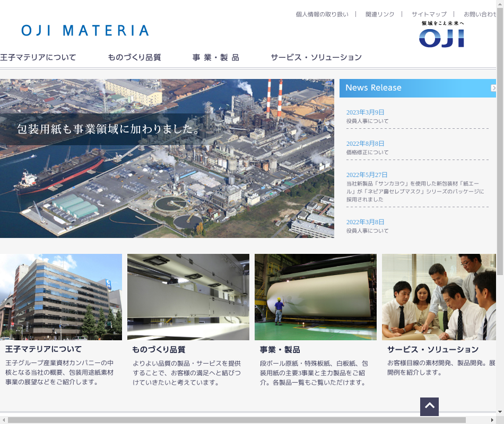Click the horizontal scrollbar left arrow

coord(4,420)
